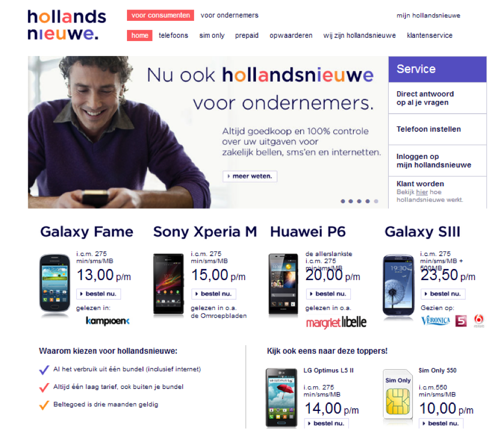
Task: Select the last carousel slide dot
Action: [x=376, y=201]
